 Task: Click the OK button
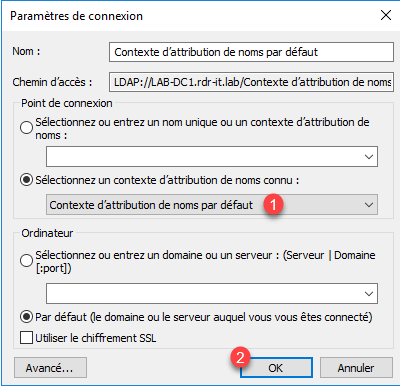point(276,368)
